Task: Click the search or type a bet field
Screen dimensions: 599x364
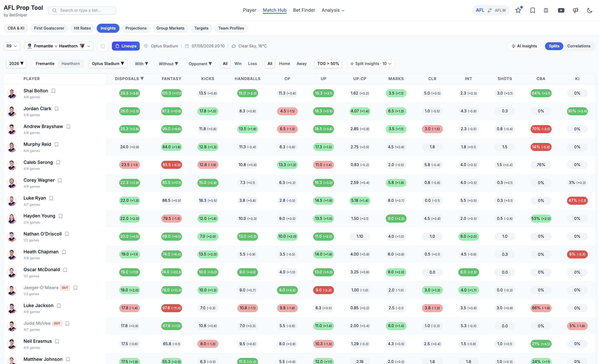Action: 82,10
